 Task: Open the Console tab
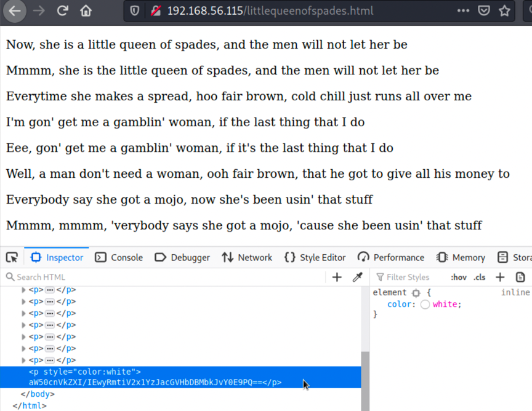pos(119,258)
